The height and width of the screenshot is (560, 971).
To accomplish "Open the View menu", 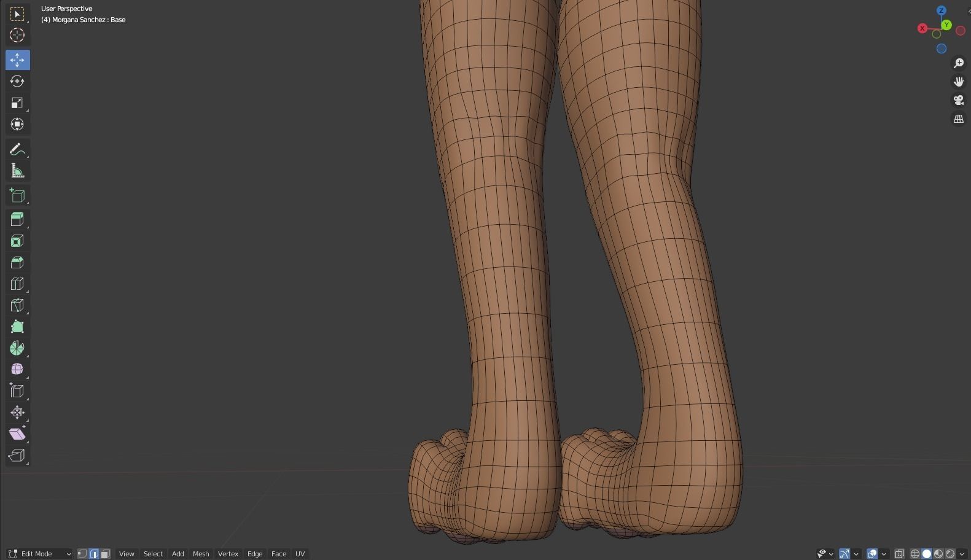I will pyautogui.click(x=127, y=554).
